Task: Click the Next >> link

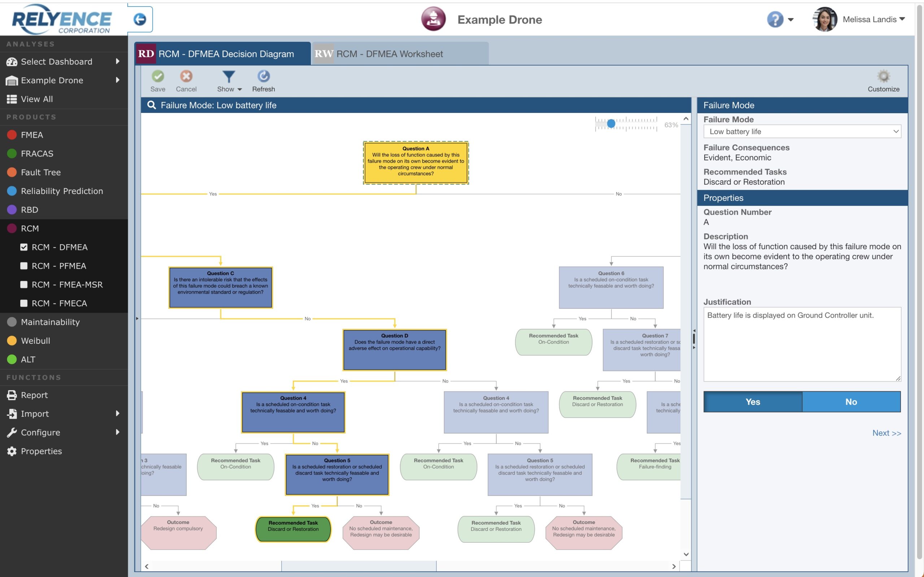Action: (886, 433)
